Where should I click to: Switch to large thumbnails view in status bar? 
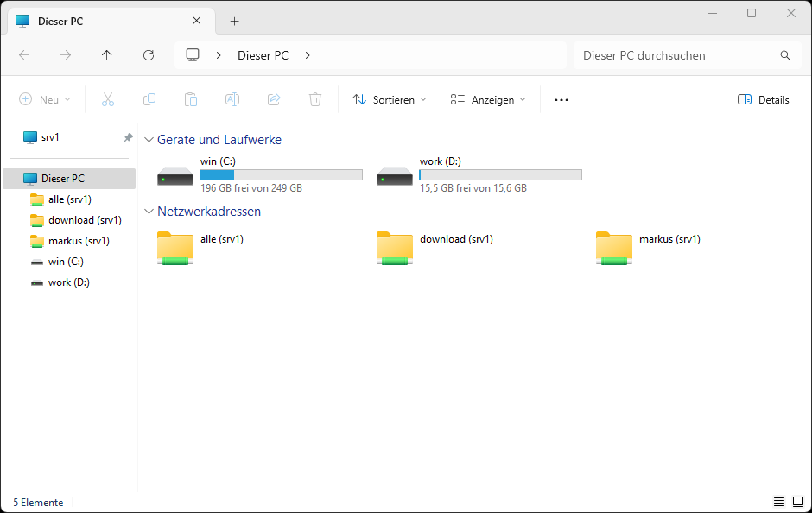(x=798, y=502)
